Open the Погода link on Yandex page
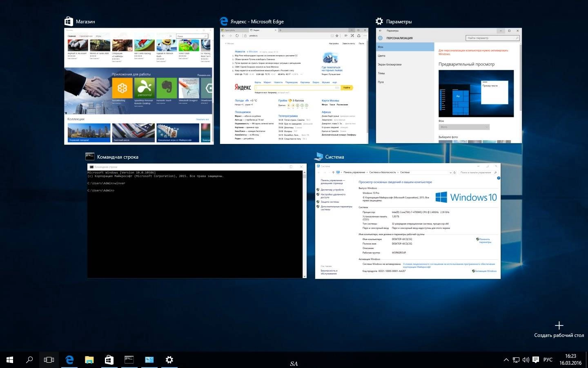 click(239, 101)
